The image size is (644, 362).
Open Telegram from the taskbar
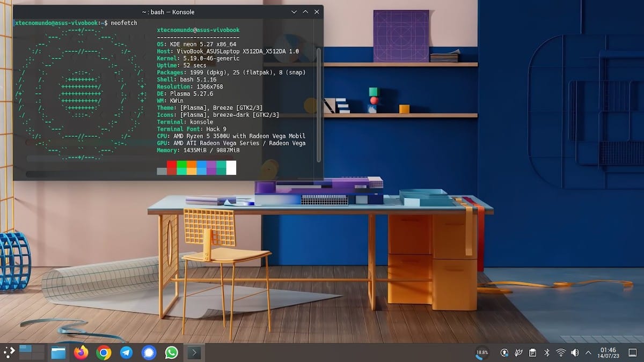(126, 352)
